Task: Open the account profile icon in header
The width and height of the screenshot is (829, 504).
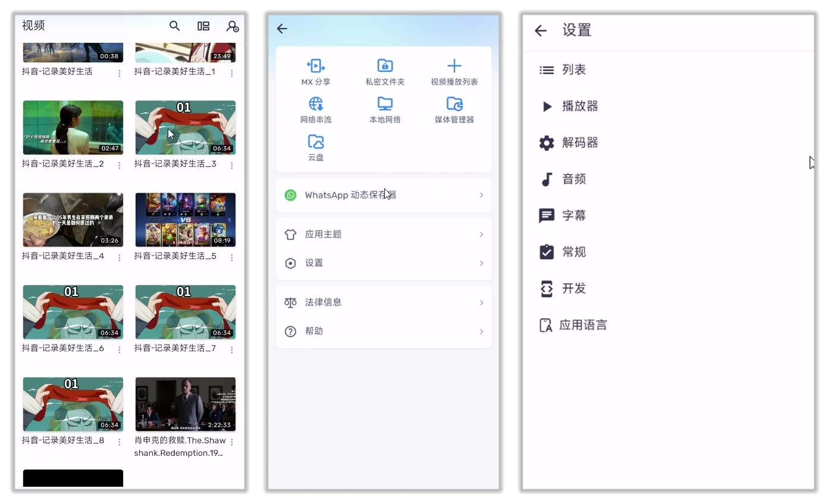Action: click(x=233, y=26)
